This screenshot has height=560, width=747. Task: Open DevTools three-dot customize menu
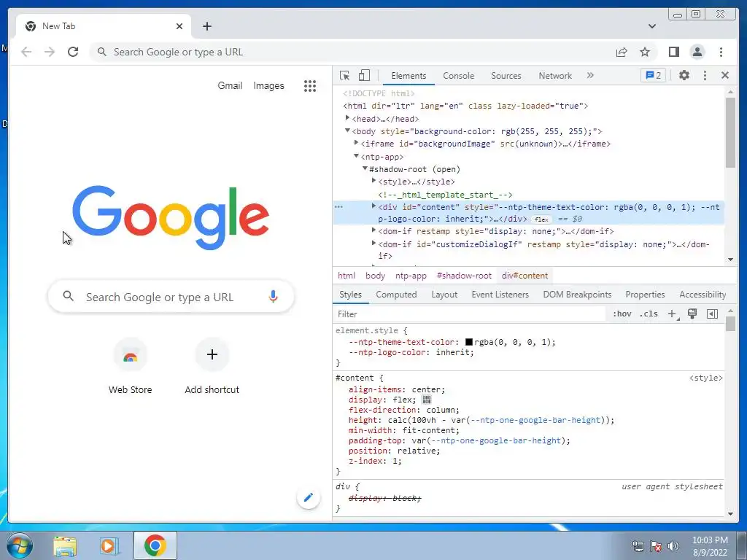pyautogui.click(x=705, y=75)
